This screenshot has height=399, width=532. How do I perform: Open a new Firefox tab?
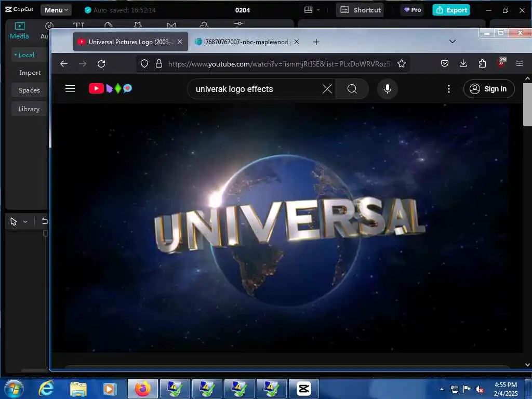(x=316, y=42)
